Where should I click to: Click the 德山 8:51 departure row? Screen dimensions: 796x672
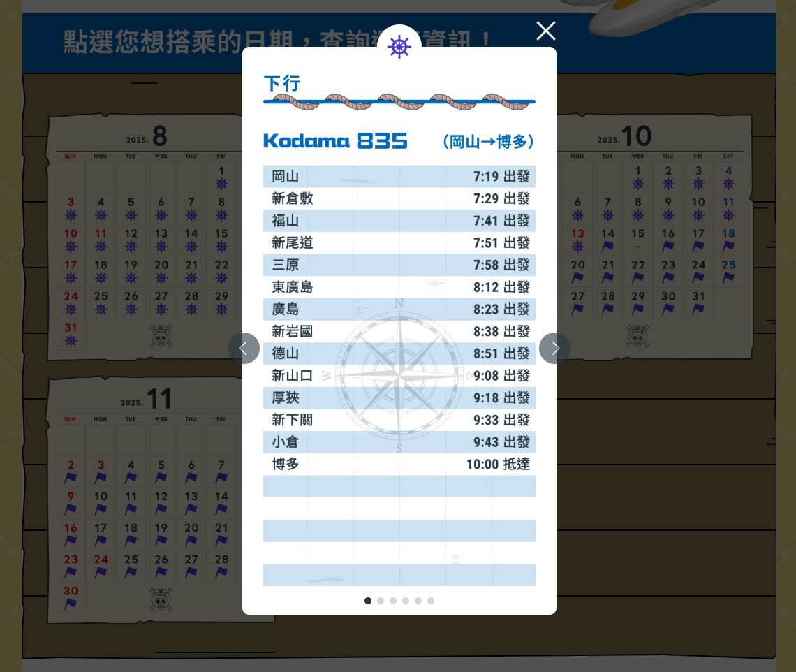pos(399,353)
